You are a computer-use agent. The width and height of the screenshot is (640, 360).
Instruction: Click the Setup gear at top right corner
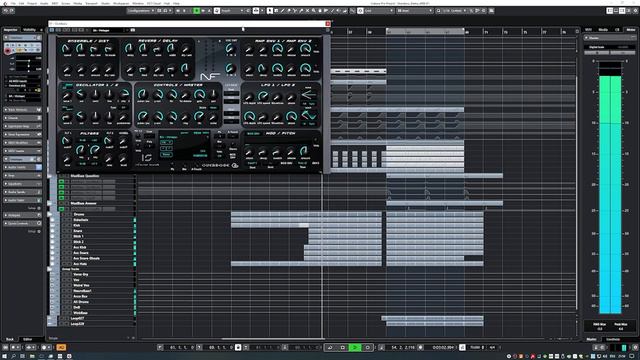[636, 11]
